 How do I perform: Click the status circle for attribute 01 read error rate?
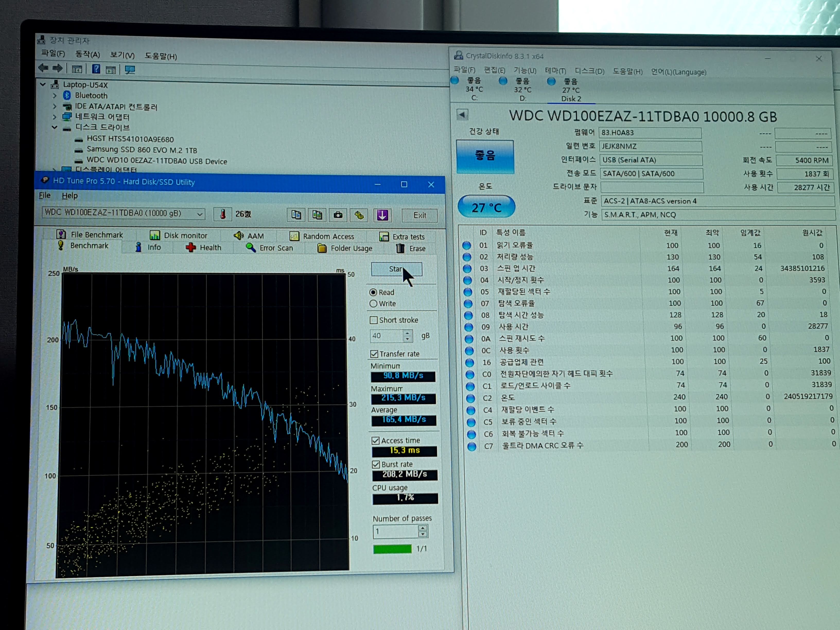pos(467,245)
